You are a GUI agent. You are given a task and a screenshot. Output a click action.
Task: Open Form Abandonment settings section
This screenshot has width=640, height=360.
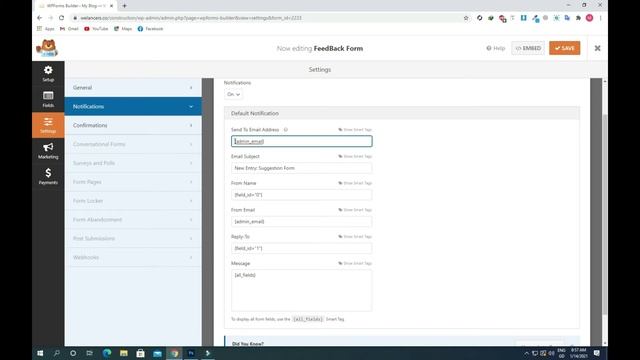coord(133,220)
